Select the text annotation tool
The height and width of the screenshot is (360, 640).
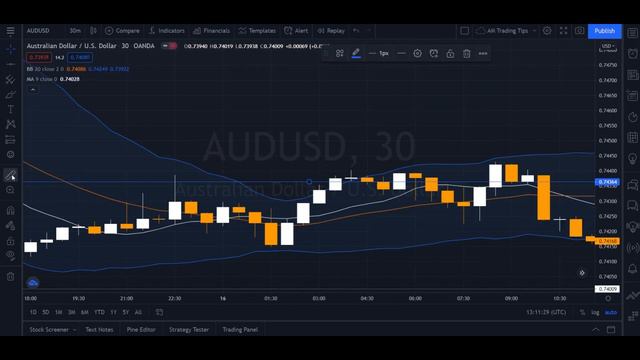click(10, 109)
